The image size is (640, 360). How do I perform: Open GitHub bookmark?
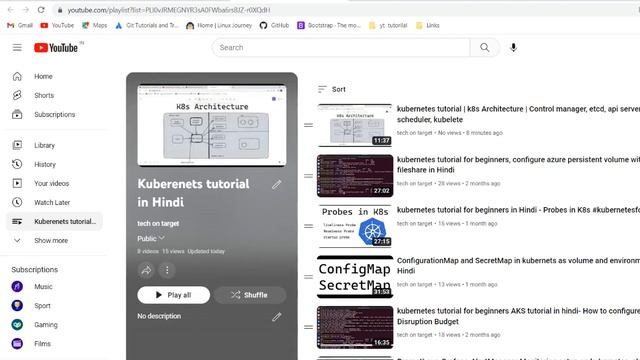(x=274, y=25)
